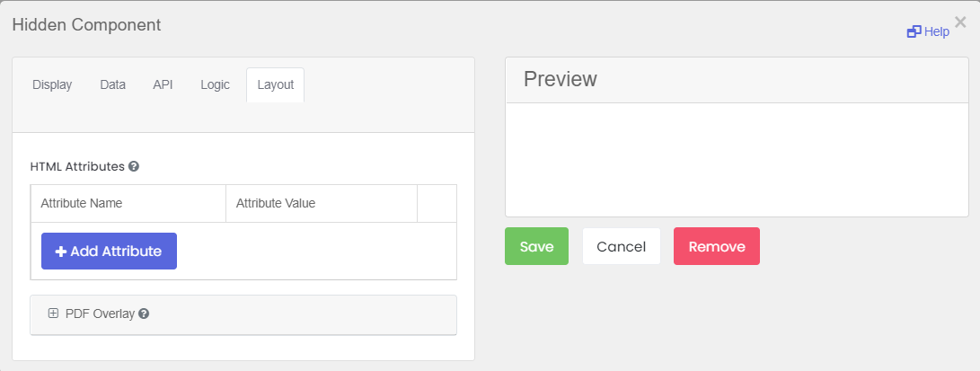This screenshot has height=371, width=980.
Task: Select the Logic tab
Action: (x=215, y=84)
